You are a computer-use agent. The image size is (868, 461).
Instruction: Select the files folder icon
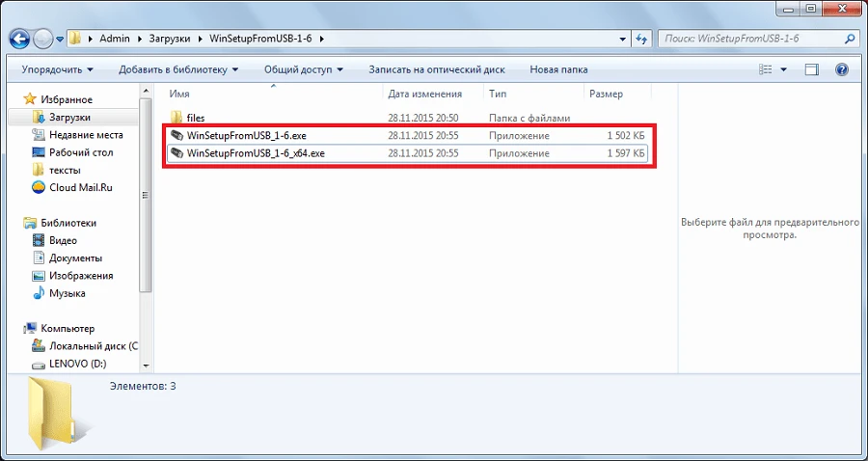point(176,118)
